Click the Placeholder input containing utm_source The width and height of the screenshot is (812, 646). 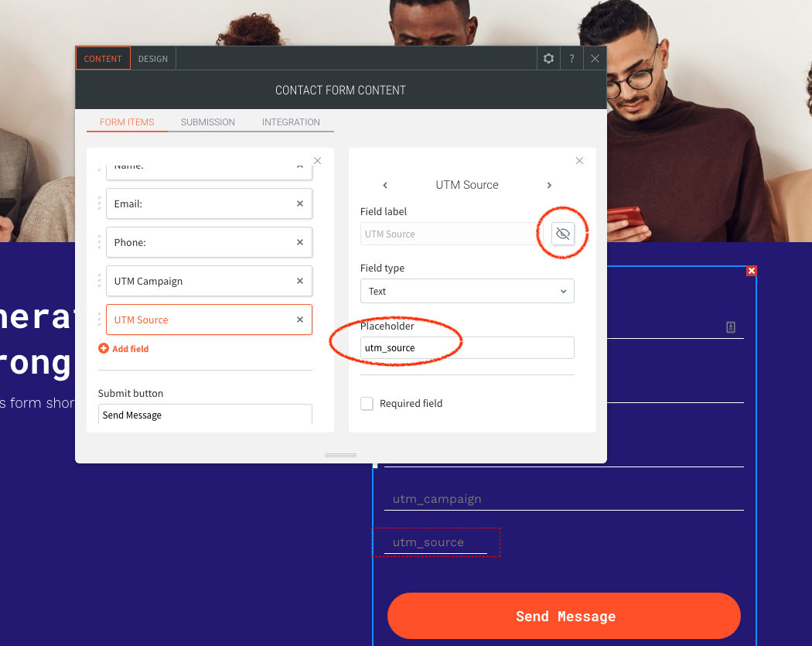[x=467, y=347]
